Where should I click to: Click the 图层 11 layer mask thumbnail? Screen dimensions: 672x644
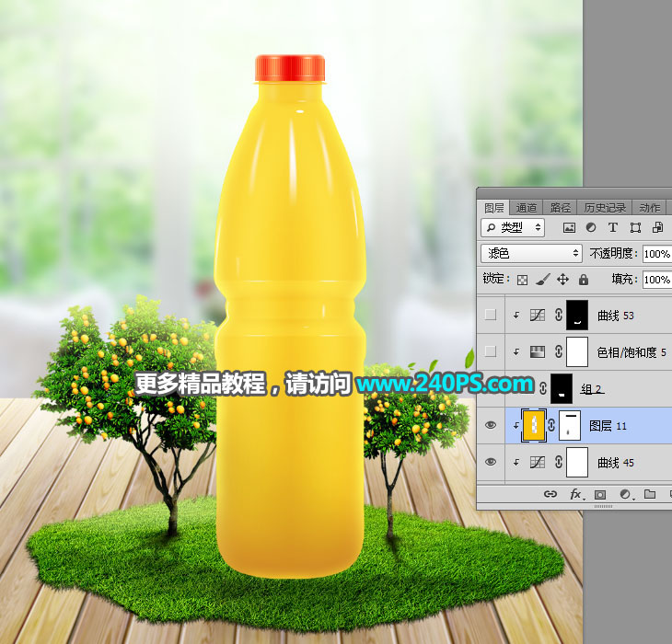click(x=573, y=425)
